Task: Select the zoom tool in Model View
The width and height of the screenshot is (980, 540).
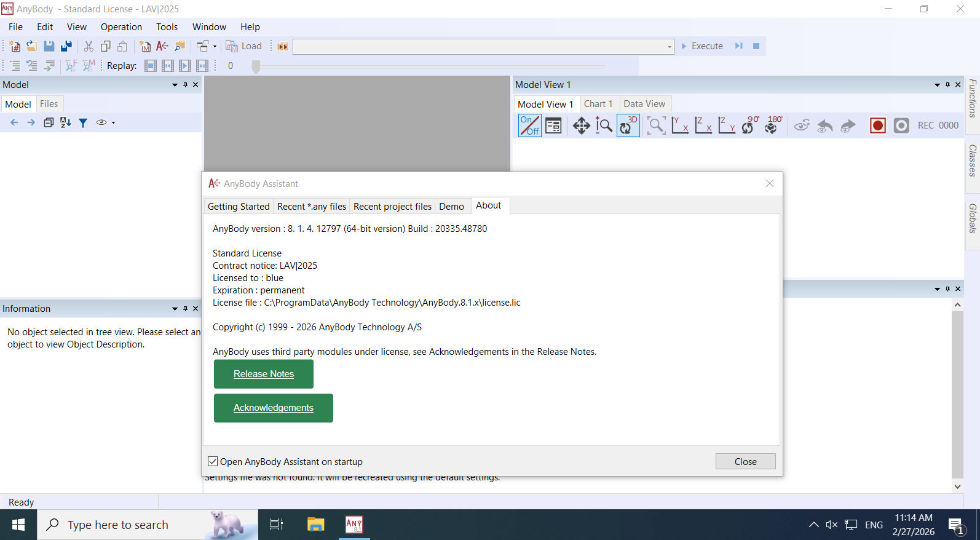Action: point(604,125)
